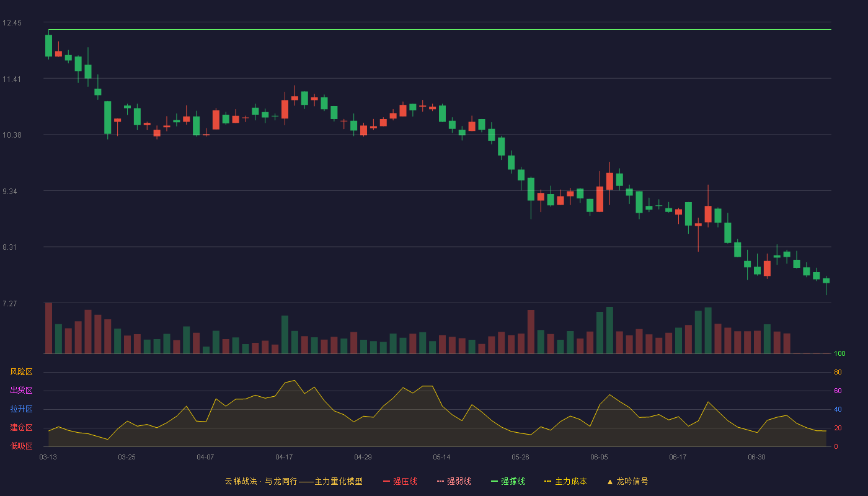Toggle the 强撑线 legend entry
The image size is (868, 496).
pos(508,481)
